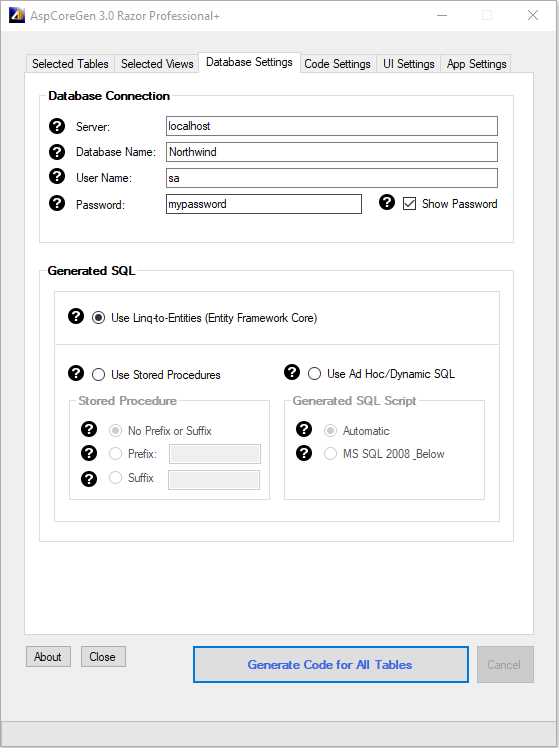Switch to the Selected Tables tab

pyautogui.click(x=70, y=64)
